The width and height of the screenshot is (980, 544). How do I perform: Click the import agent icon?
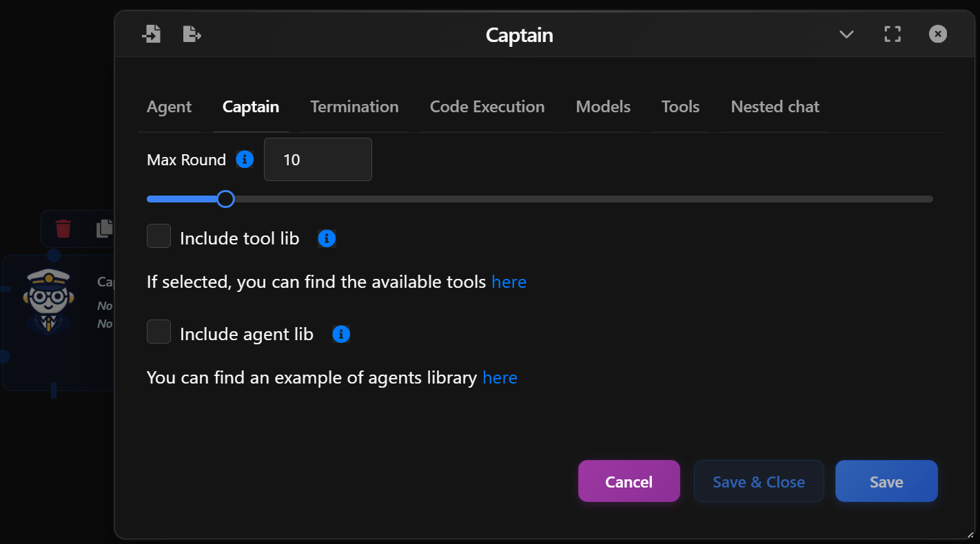click(152, 33)
